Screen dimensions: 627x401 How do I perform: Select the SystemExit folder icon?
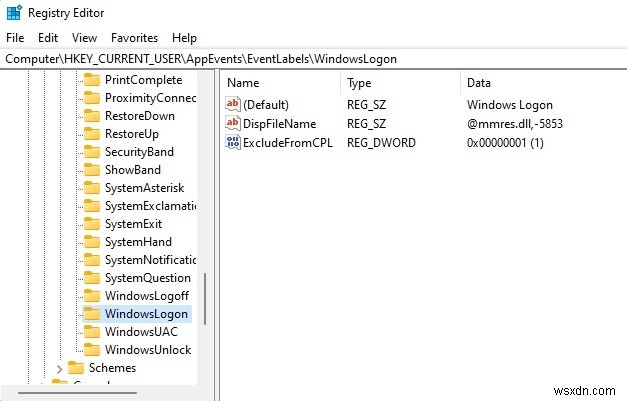[x=92, y=224]
